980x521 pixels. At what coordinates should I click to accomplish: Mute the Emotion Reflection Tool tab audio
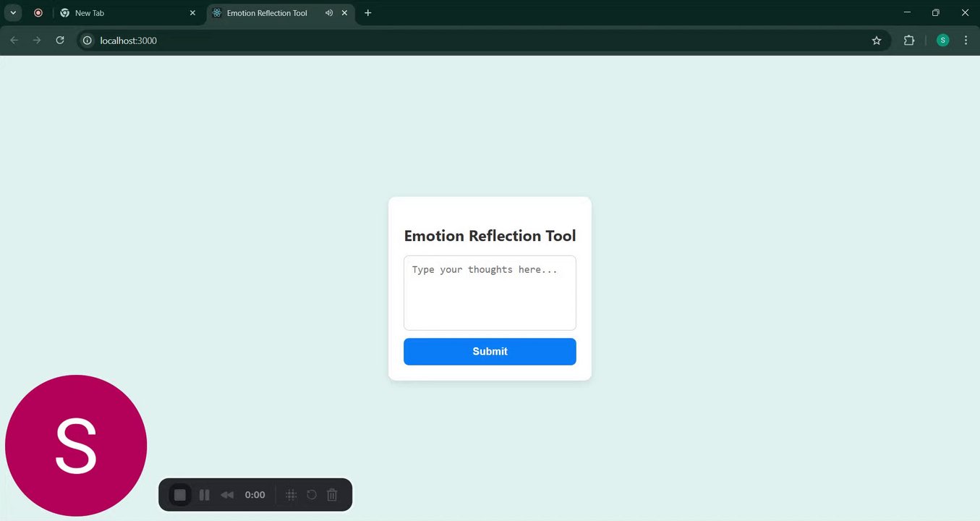329,13
